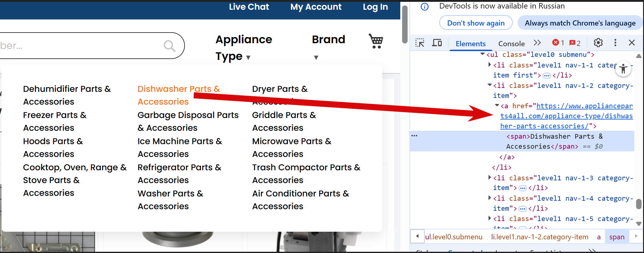Click the Live Chat link
Viewport: 644px width, 253px height.
[x=249, y=7]
